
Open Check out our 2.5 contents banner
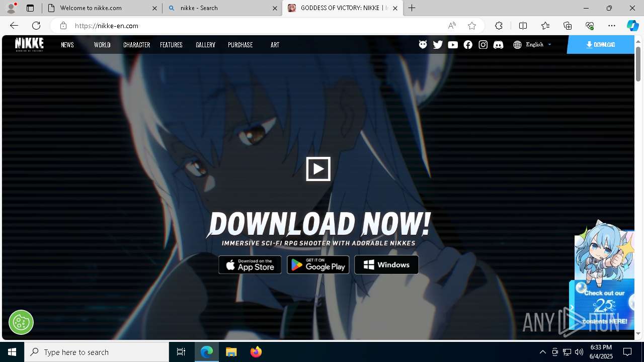pos(604,304)
